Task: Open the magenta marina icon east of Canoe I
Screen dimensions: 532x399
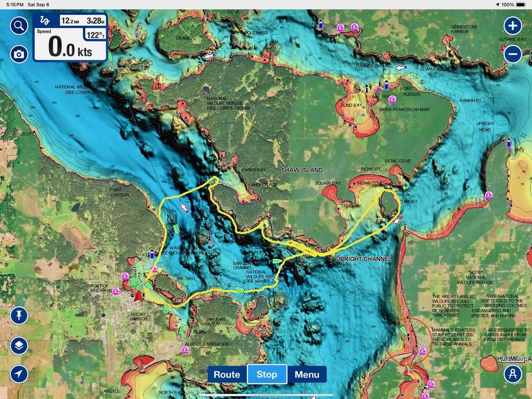Action: click(489, 195)
